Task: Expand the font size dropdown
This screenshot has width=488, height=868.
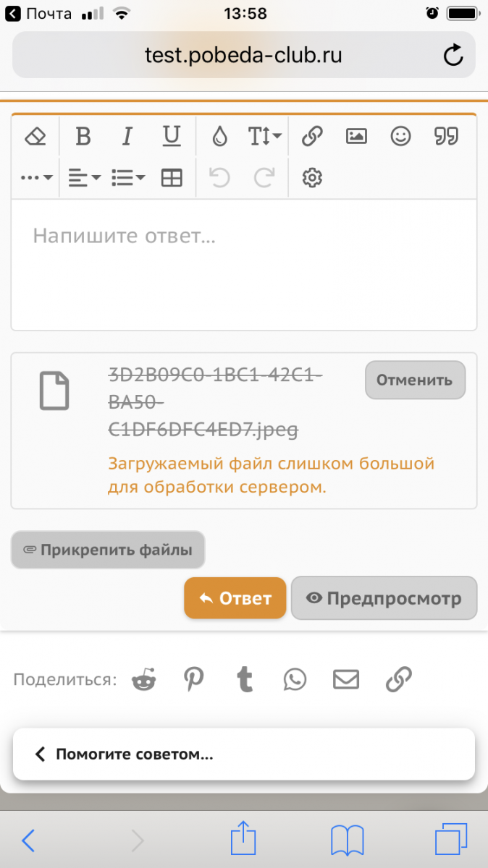Action: [265, 136]
